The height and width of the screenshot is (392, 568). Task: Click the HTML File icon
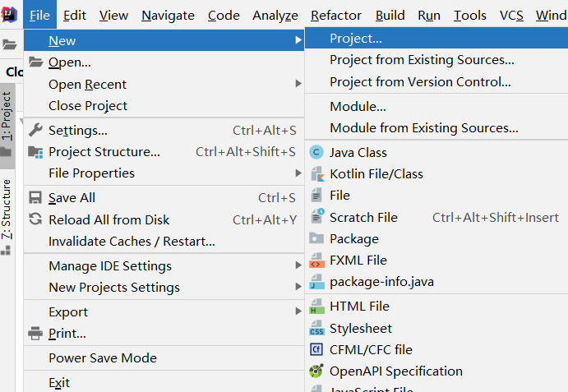point(316,307)
